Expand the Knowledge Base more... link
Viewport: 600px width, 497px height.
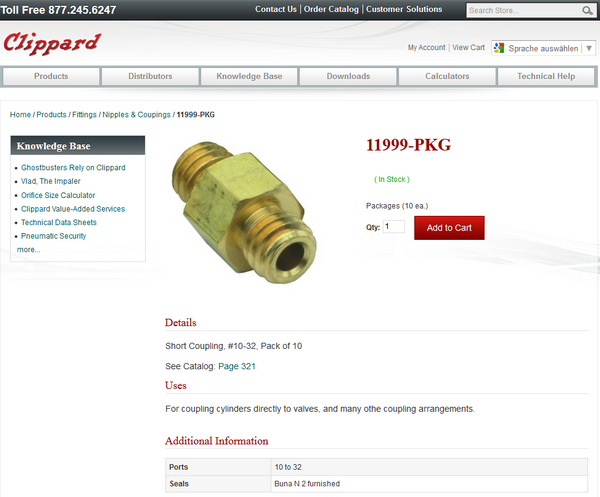coord(28,249)
